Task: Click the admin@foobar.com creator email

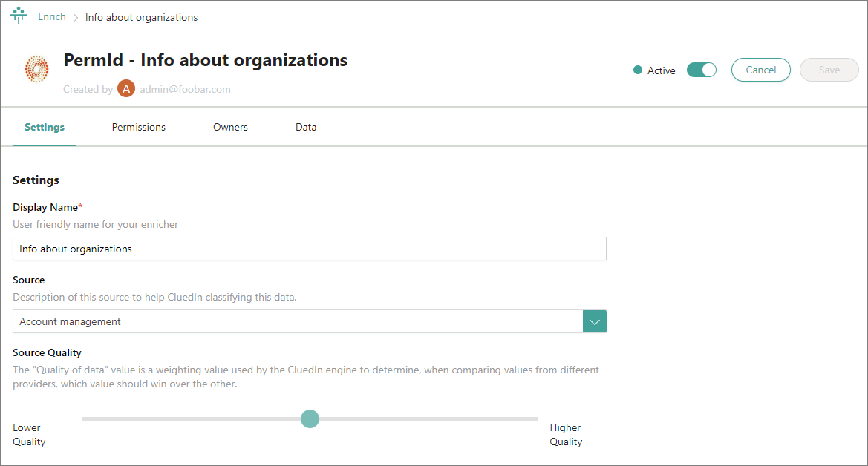Action: [x=185, y=89]
